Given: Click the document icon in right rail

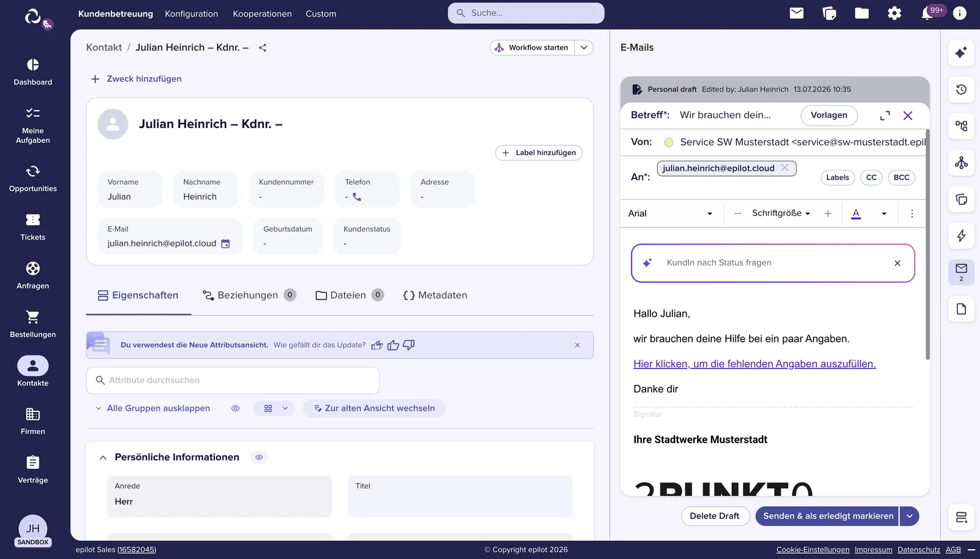Looking at the screenshot, I should point(961,309).
